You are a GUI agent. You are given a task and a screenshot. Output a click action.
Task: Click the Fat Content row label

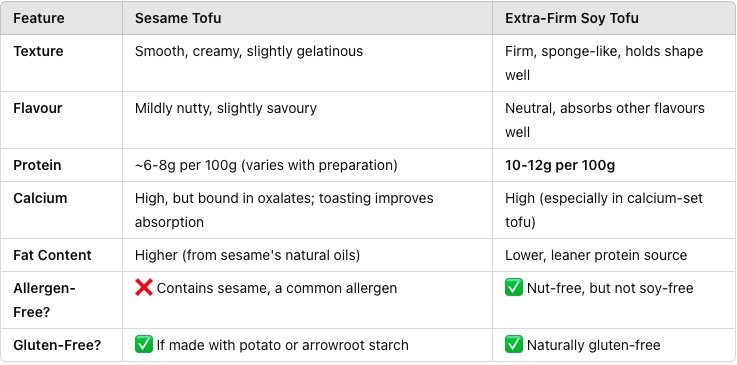(52, 255)
